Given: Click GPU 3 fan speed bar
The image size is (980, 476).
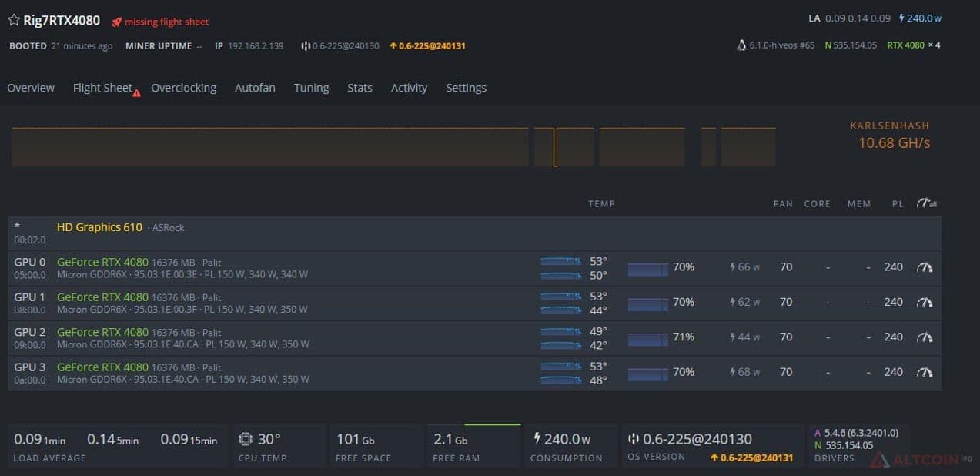Looking at the screenshot, I should point(647,373).
